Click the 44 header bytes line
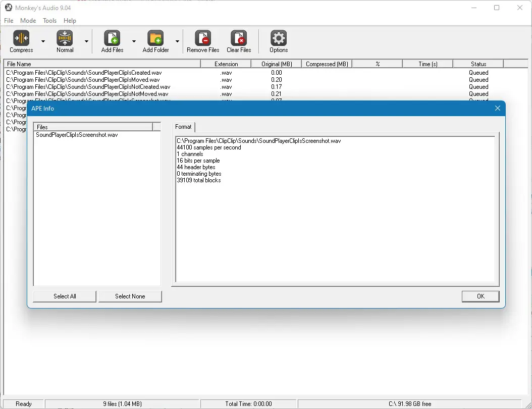Image resolution: width=532 pixels, height=409 pixels. coord(196,167)
